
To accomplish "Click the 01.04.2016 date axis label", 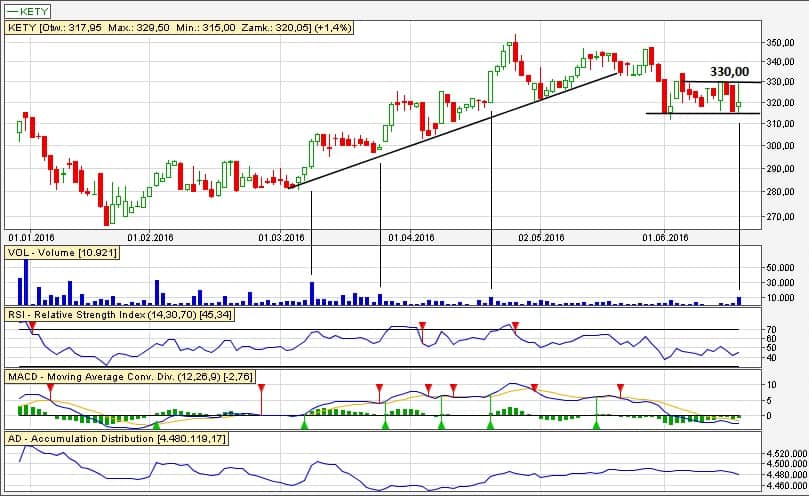I will (410, 238).
